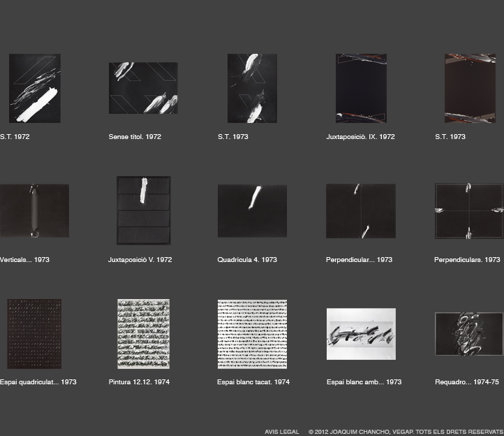Click the Espai blanc tacat. 1974 caption
Screen dimensions: 504x436
click(x=253, y=382)
